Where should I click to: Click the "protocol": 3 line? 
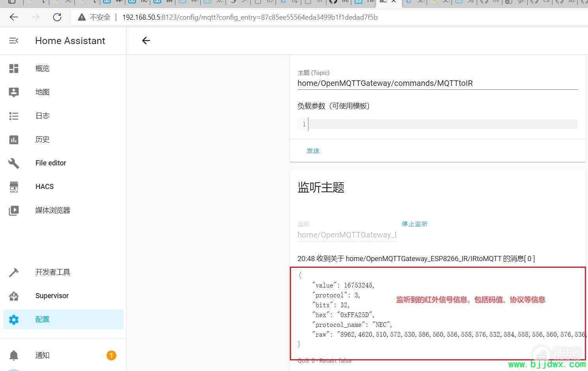point(336,295)
